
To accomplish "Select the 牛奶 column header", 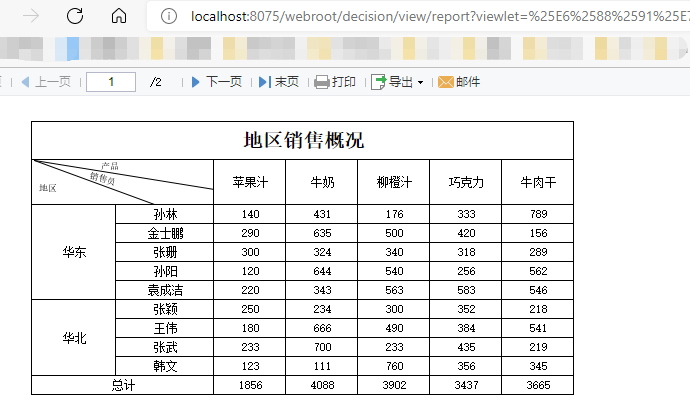I will pos(322,182).
